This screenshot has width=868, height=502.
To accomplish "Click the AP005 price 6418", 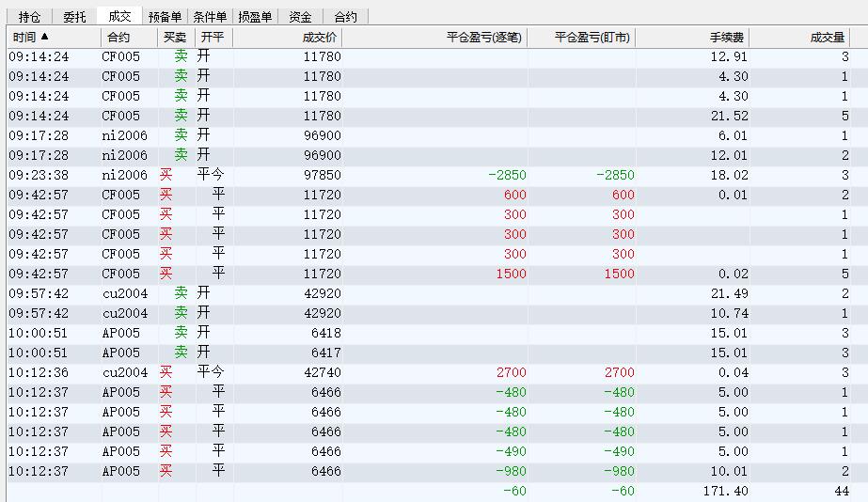I will [326, 333].
